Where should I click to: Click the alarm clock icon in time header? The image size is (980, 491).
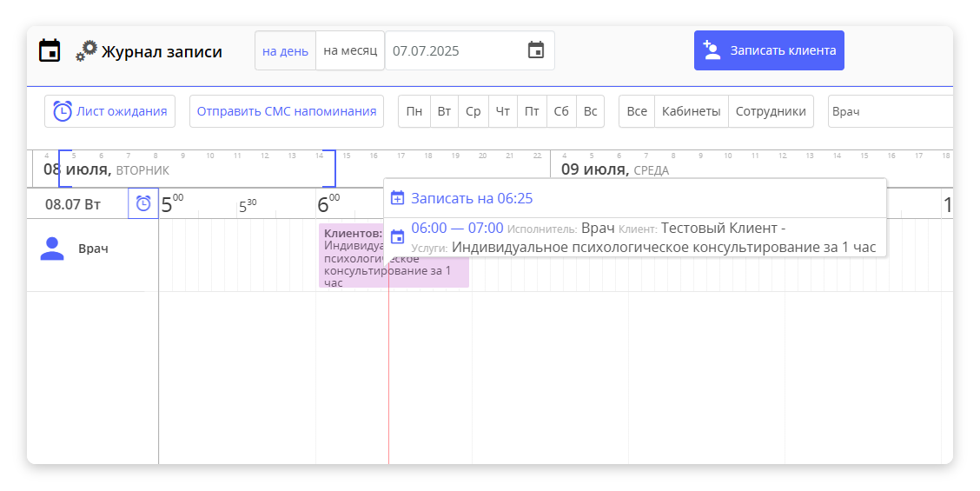pos(143,203)
